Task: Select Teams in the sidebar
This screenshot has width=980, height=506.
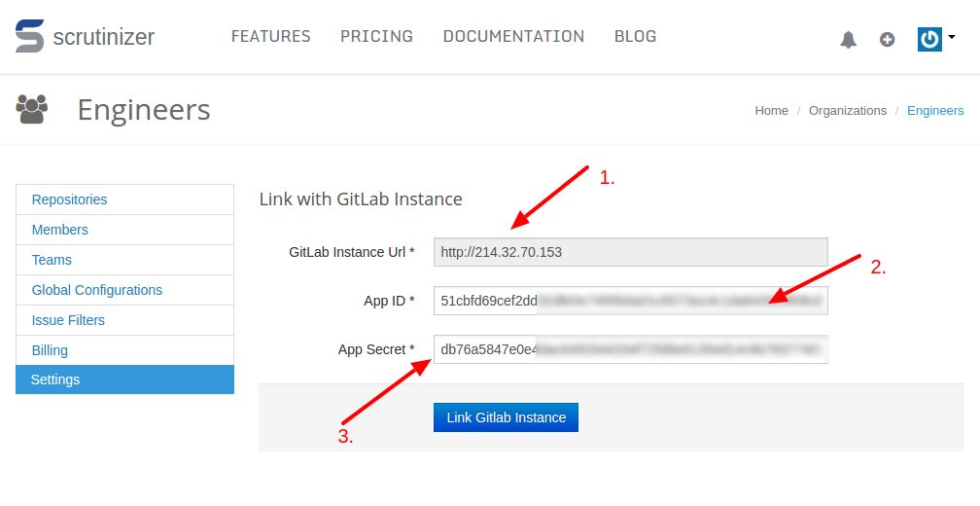Action: pos(125,260)
